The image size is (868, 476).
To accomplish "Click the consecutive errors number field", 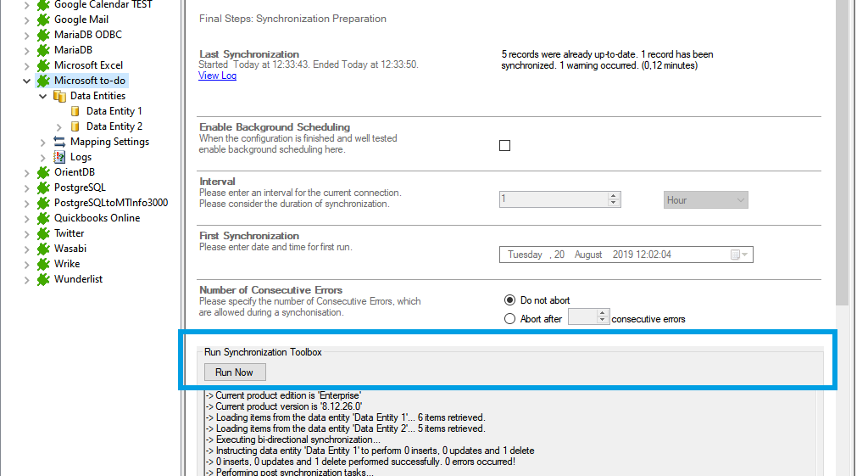I will (x=582, y=317).
